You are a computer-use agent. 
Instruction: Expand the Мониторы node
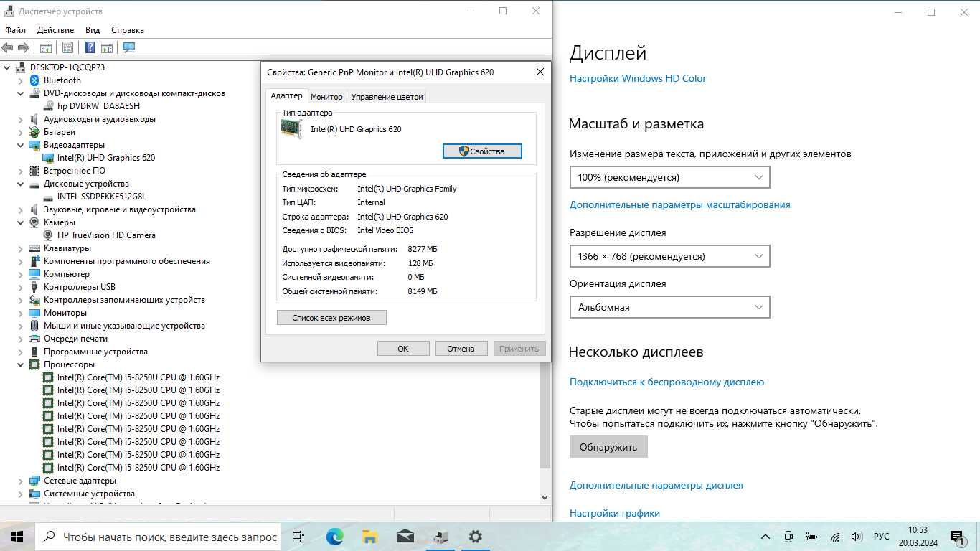21,313
